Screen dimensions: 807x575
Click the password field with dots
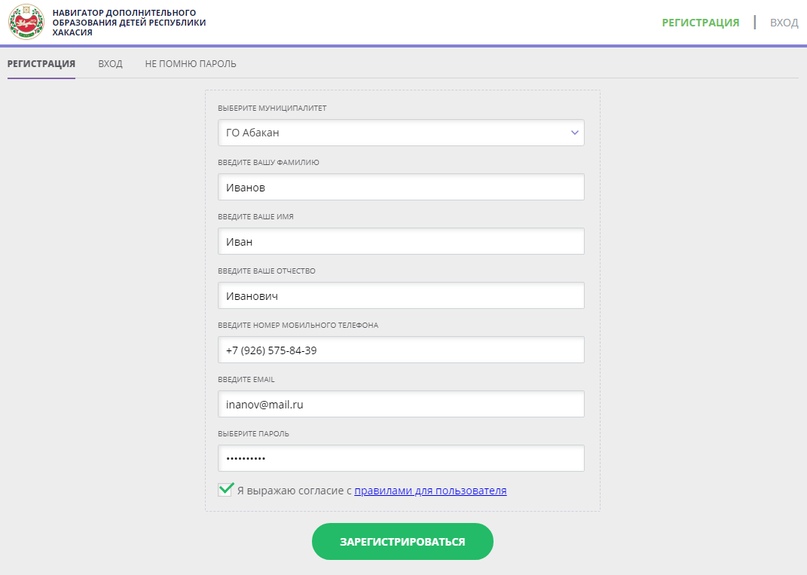coord(401,458)
